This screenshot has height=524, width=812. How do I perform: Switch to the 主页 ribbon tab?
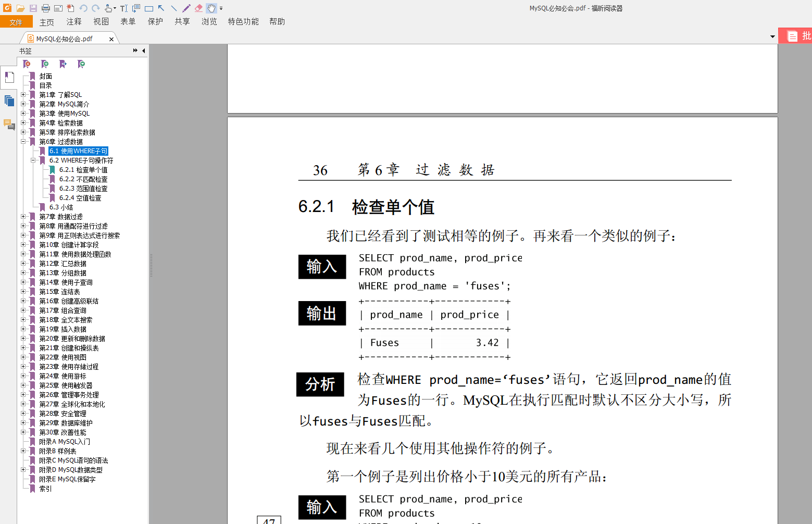pos(47,22)
